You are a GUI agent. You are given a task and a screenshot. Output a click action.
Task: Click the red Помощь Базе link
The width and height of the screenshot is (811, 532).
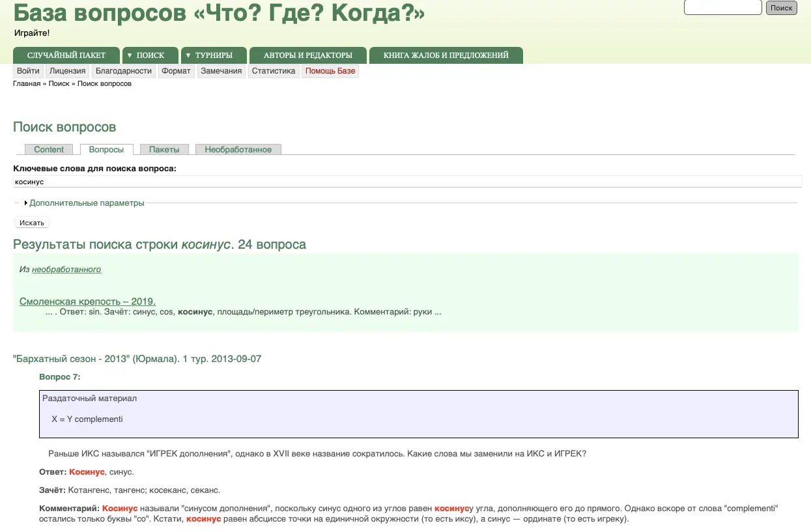click(x=330, y=71)
